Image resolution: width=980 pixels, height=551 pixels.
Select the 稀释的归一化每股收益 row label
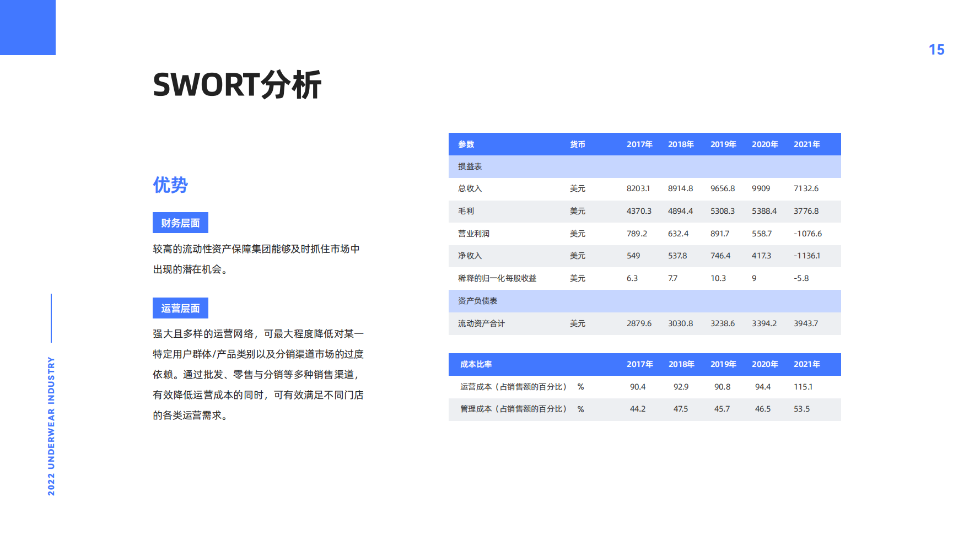point(497,278)
